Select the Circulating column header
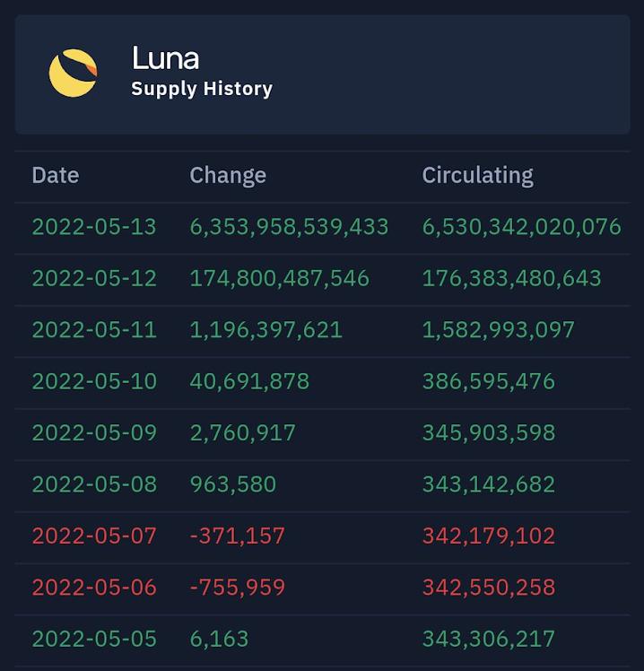Image resolution: width=644 pixels, height=671 pixels. [x=477, y=175]
